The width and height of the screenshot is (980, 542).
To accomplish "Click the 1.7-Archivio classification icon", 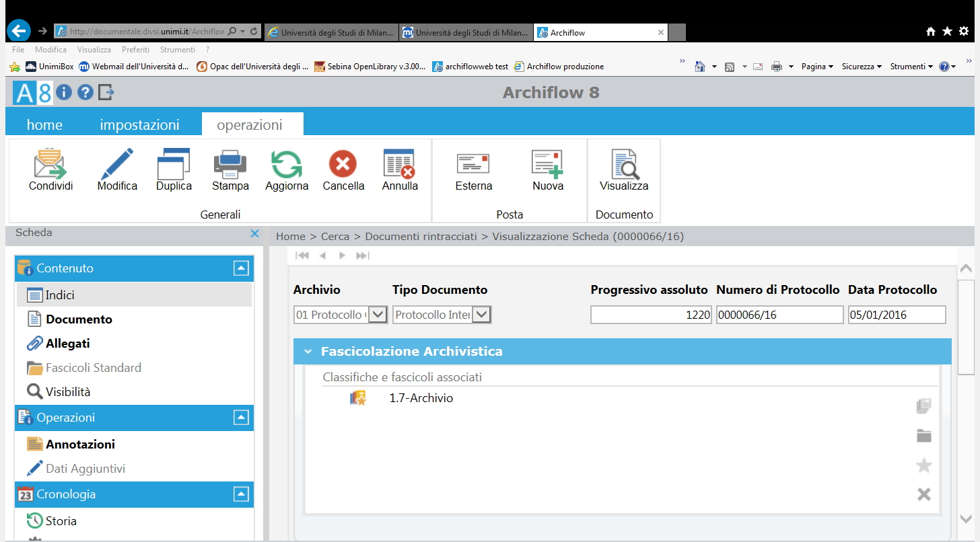I will pos(358,398).
